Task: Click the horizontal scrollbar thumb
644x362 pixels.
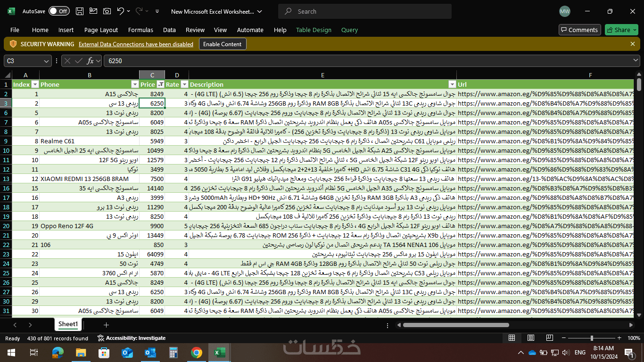Action: 456,325
